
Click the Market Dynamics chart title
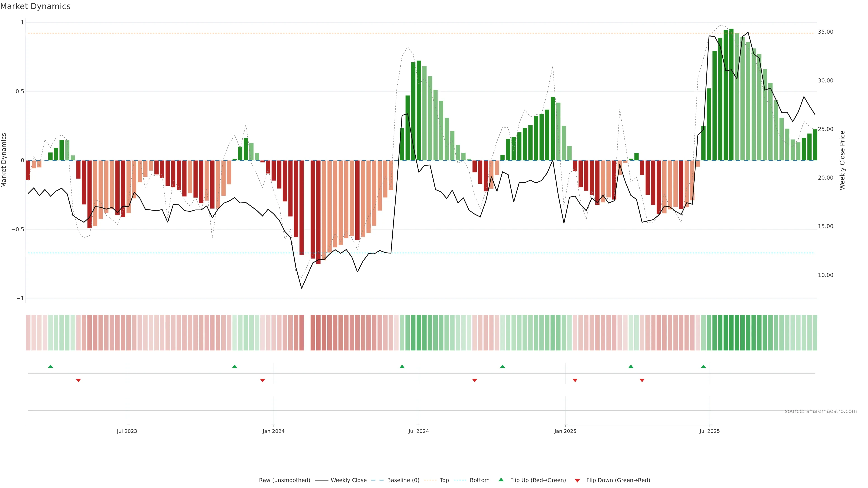click(35, 6)
